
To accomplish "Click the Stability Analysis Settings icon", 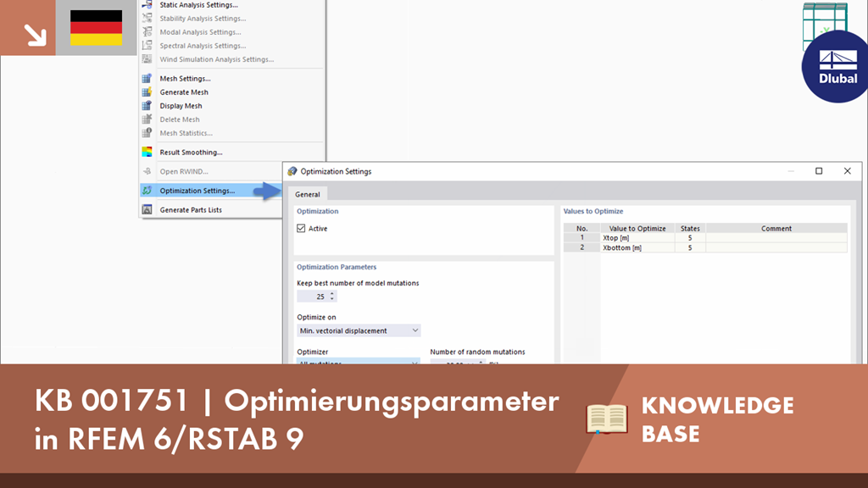I will (147, 19).
